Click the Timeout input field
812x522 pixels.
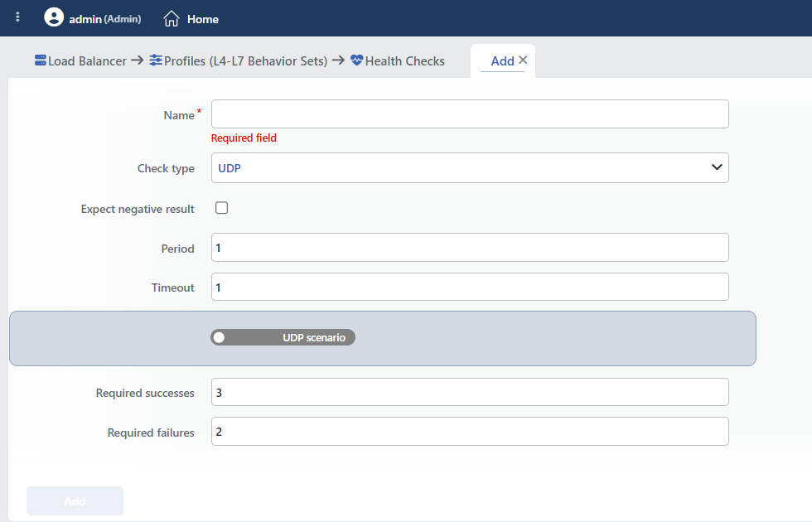[470, 287]
